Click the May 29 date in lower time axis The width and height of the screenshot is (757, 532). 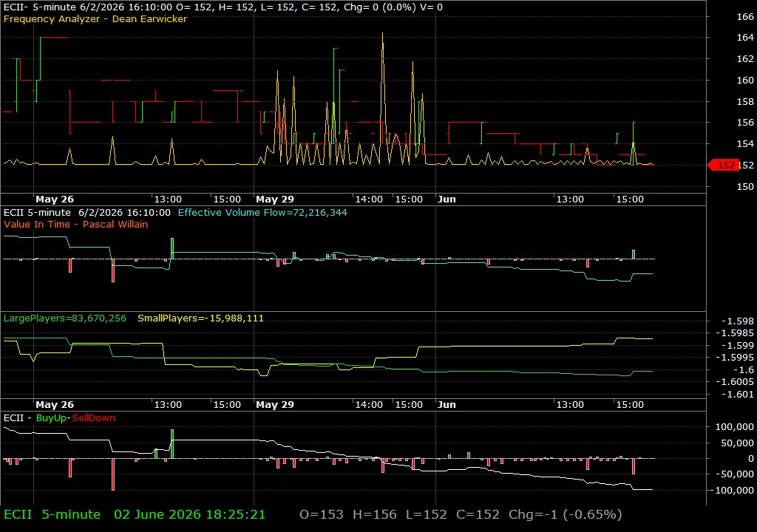coord(275,405)
